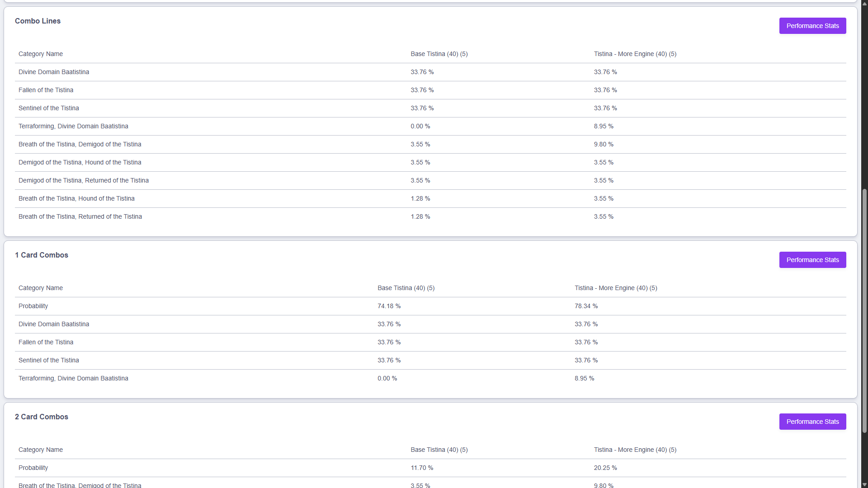Select Sentinel of the Tistina row in Combo Lines
The image size is (868, 488).
(x=430, y=108)
